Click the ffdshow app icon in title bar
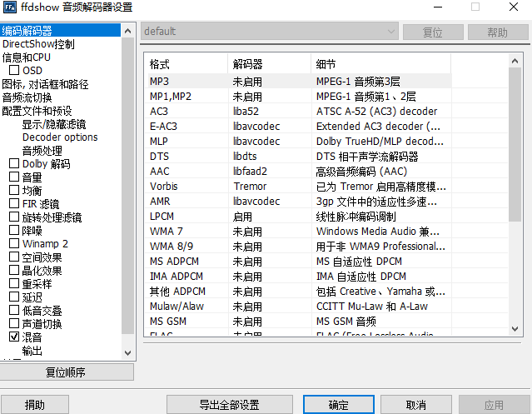This screenshot has height=414, width=532. click(9, 7)
